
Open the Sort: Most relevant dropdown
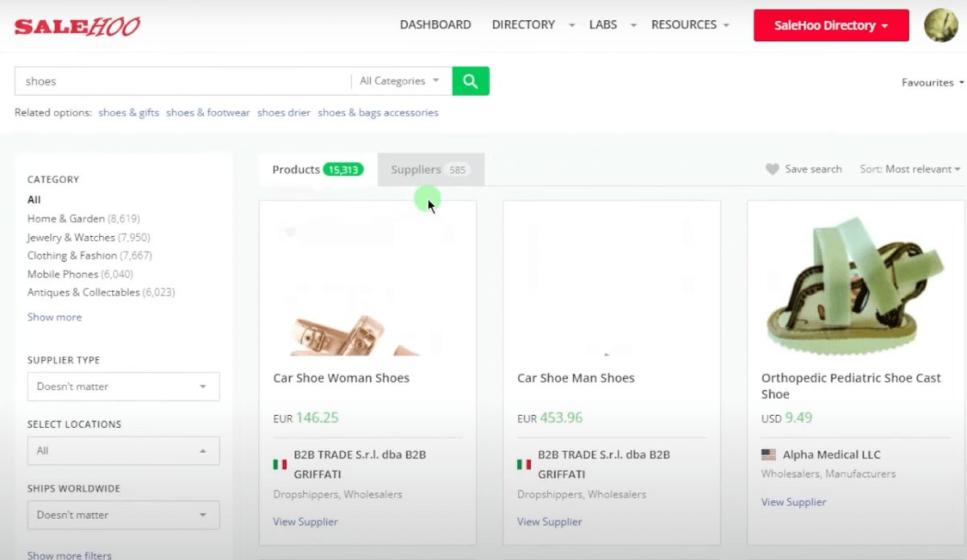click(x=910, y=169)
